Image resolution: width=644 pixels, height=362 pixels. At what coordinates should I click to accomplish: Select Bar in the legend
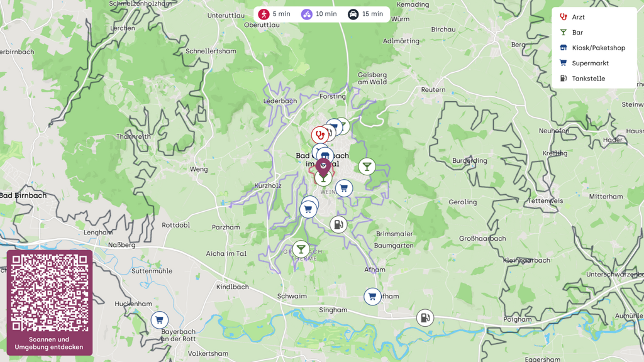(571, 33)
